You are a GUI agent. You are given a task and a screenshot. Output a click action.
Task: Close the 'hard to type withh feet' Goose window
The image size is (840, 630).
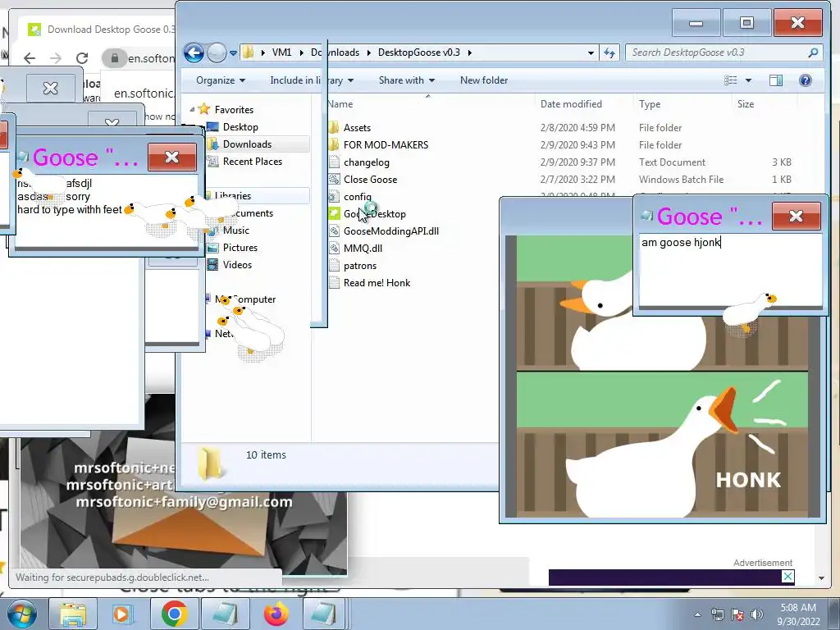point(172,157)
